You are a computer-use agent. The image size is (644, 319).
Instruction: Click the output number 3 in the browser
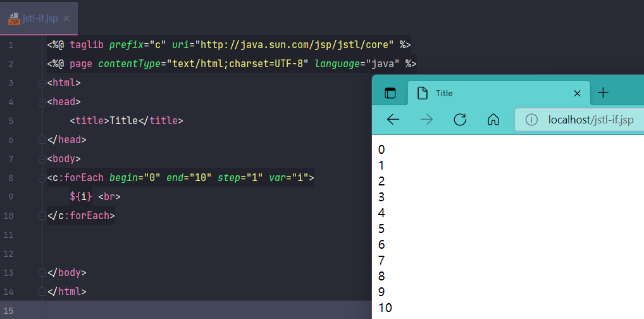click(381, 197)
